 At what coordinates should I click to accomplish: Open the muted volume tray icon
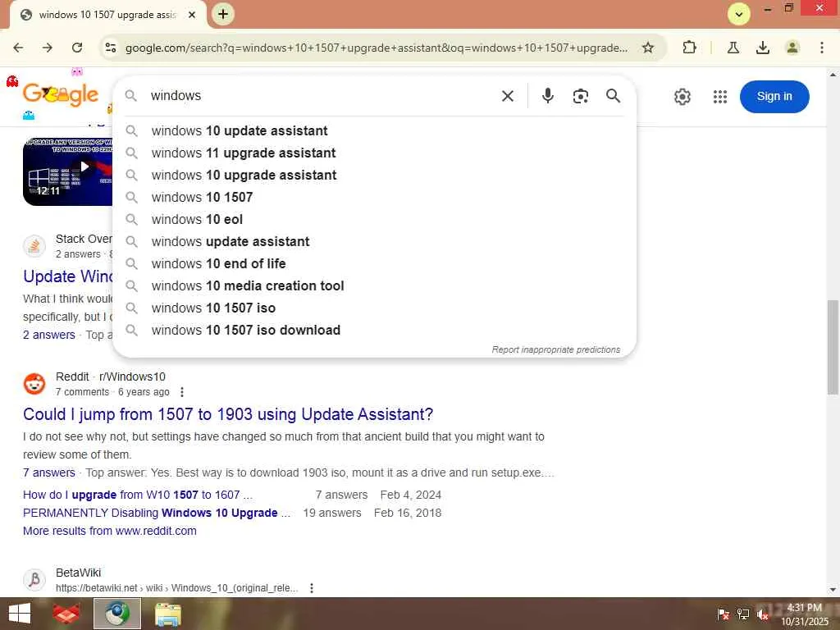click(762, 614)
